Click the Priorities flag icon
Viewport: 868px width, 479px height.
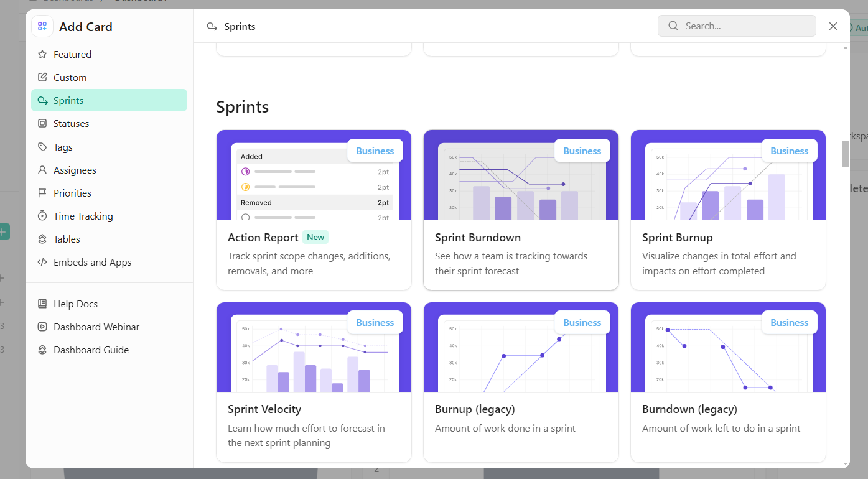[42, 193]
